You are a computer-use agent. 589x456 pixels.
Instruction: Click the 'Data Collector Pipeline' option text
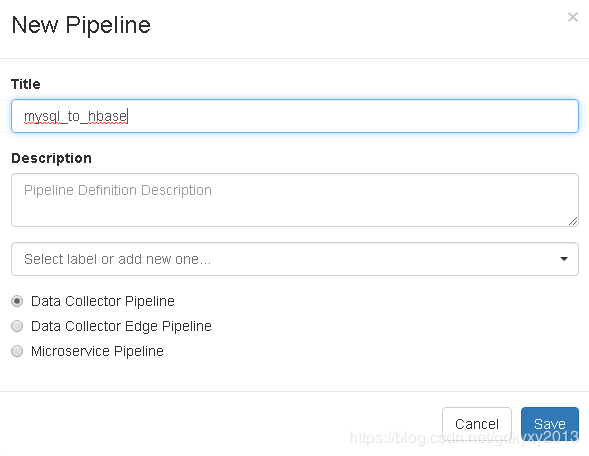point(103,301)
